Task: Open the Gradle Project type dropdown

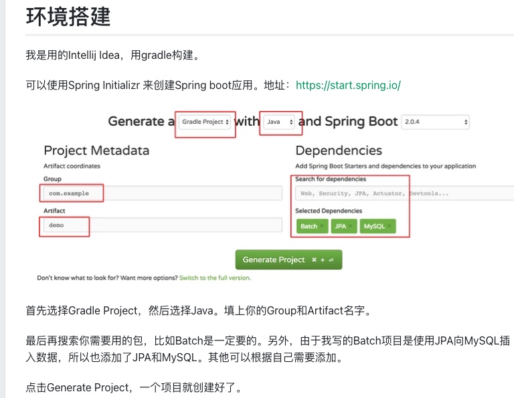Action: pos(205,122)
